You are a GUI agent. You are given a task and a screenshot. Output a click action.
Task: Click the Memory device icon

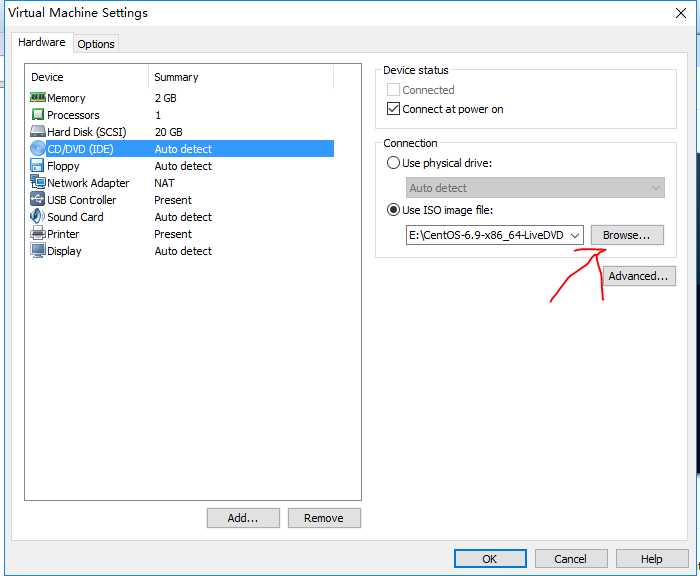[x=38, y=97]
